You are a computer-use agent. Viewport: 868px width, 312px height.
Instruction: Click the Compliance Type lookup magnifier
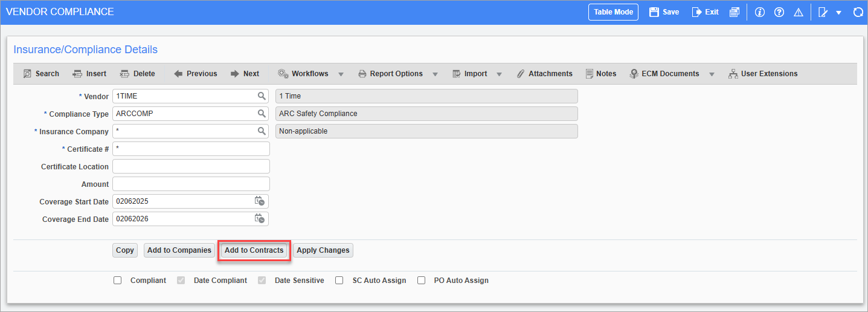click(262, 114)
